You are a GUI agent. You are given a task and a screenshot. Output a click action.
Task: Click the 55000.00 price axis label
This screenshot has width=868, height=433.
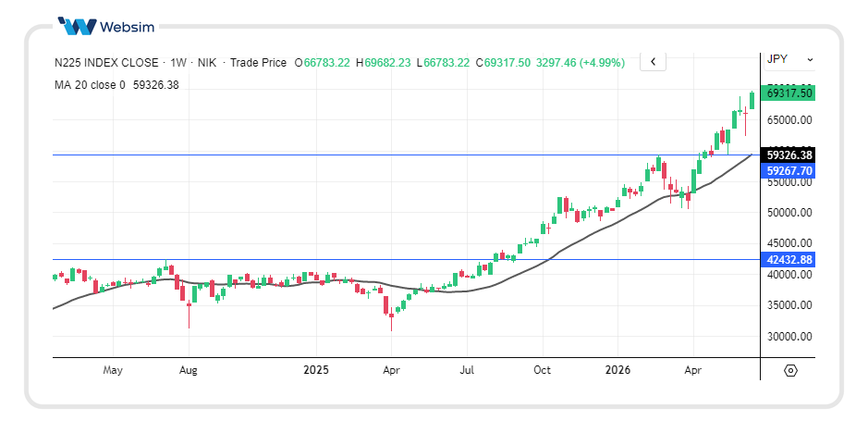(789, 182)
